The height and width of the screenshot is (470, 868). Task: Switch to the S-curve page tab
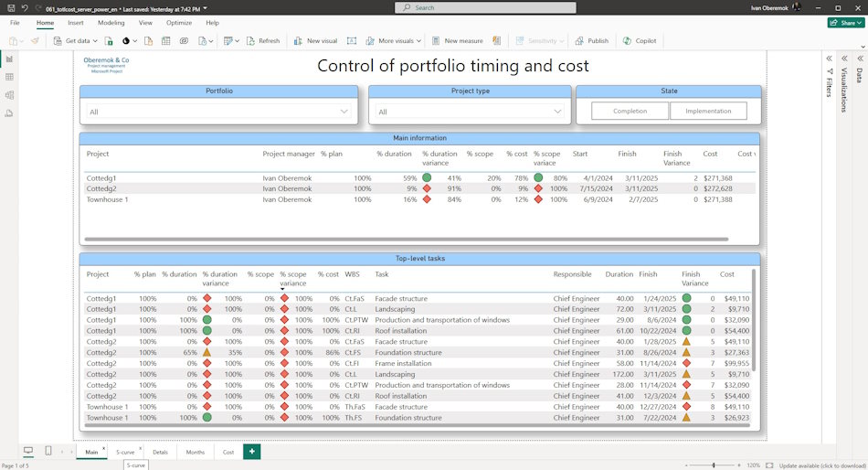coord(125,452)
